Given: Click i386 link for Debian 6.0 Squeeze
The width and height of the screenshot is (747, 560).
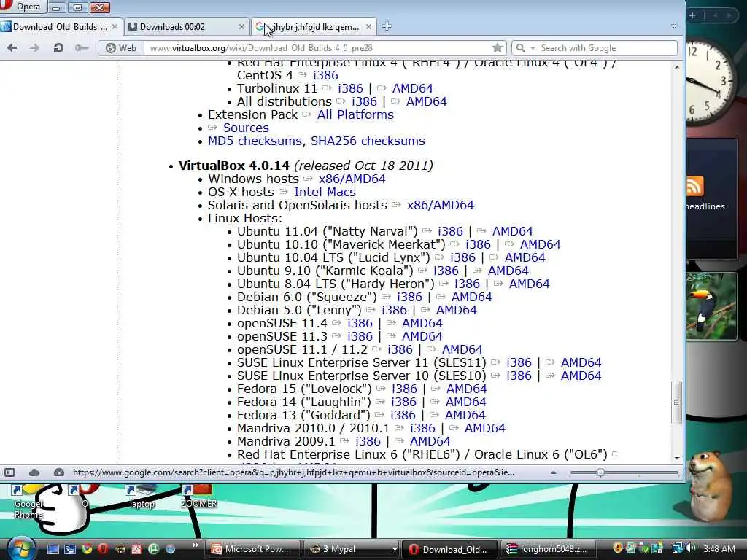Looking at the screenshot, I should [x=409, y=297].
